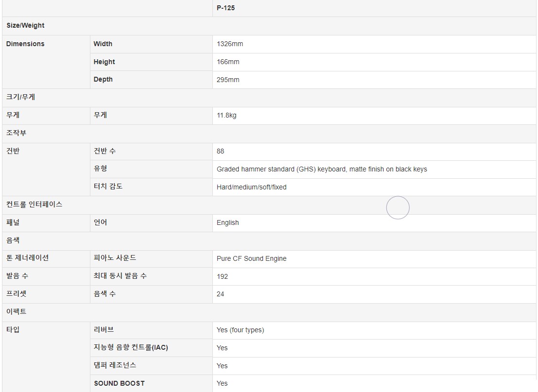Select the 지능형 음향 컨트롤(IAC) label

(x=131, y=347)
